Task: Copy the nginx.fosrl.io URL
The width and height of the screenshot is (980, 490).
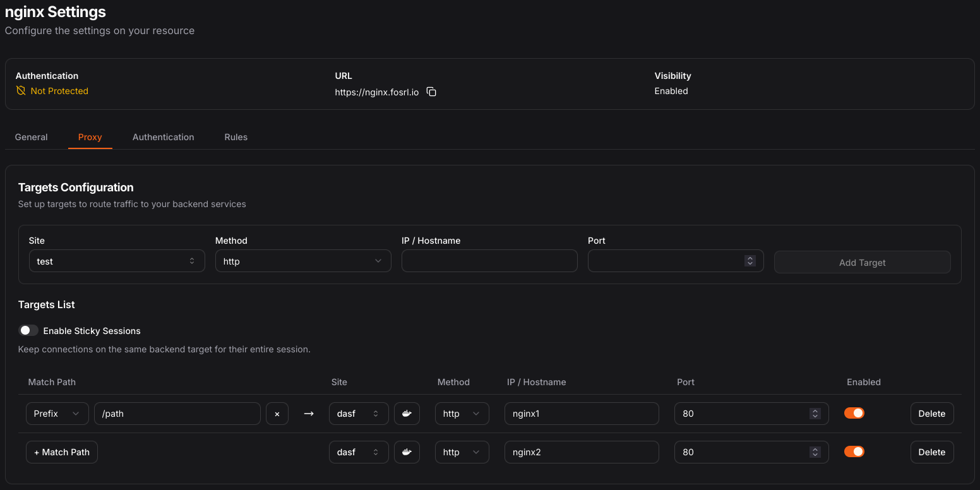Action: click(x=431, y=92)
